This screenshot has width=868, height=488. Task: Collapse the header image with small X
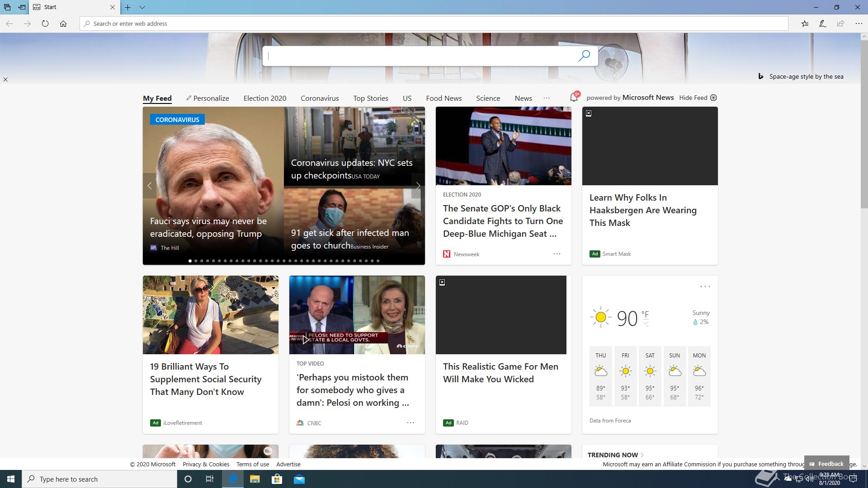point(5,80)
